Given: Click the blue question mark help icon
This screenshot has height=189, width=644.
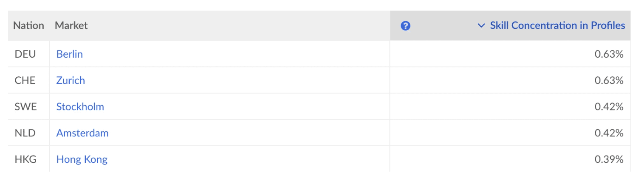Looking at the screenshot, I should pyautogui.click(x=406, y=26).
